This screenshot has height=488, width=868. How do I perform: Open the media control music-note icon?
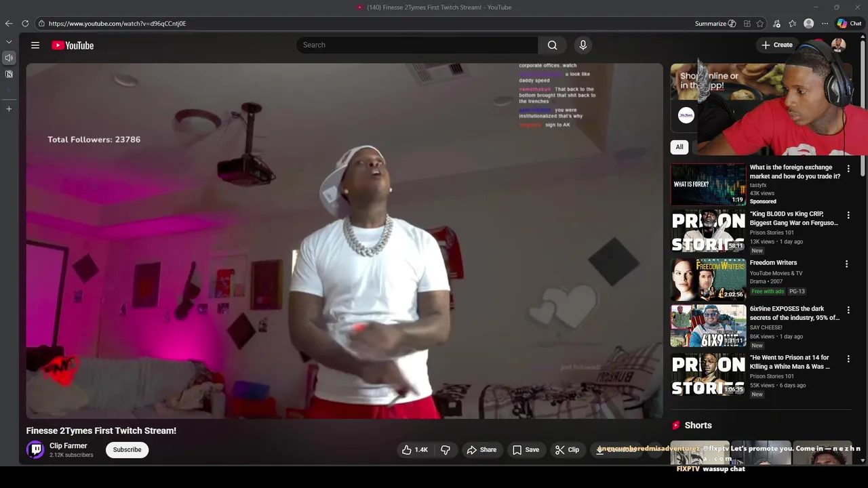coord(777,24)
